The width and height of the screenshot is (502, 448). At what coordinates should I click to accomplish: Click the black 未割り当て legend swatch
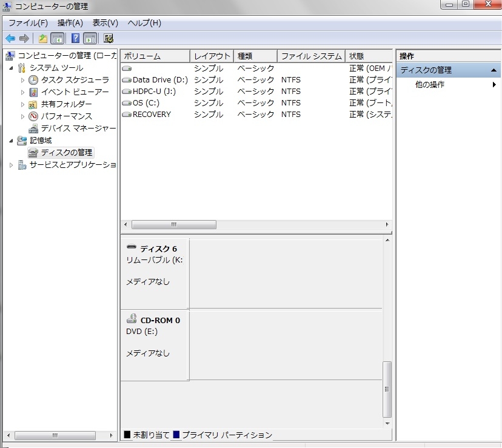click(127, 435)
